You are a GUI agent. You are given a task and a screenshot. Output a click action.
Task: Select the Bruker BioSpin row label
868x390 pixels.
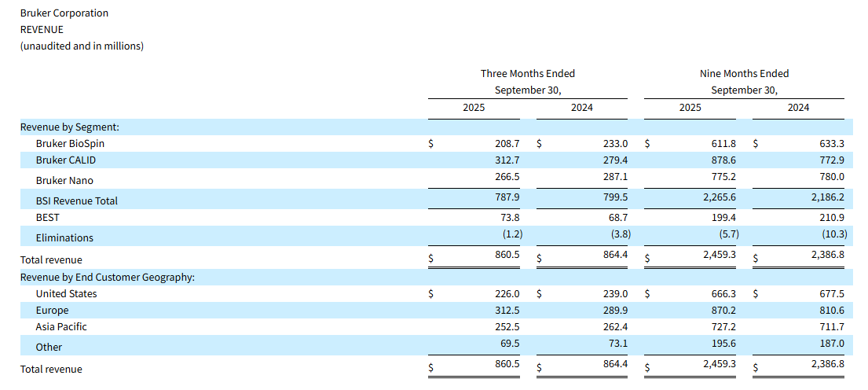[70, 144]
